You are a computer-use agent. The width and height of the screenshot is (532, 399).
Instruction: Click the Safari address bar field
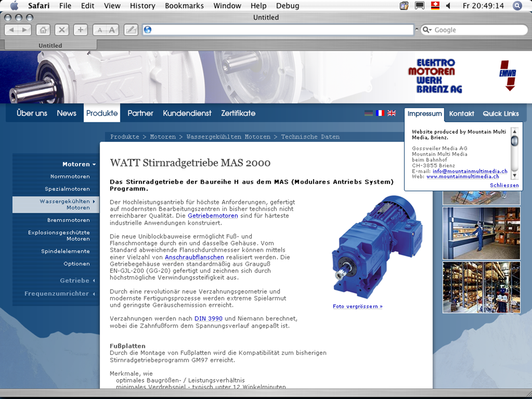pos(278,30)
